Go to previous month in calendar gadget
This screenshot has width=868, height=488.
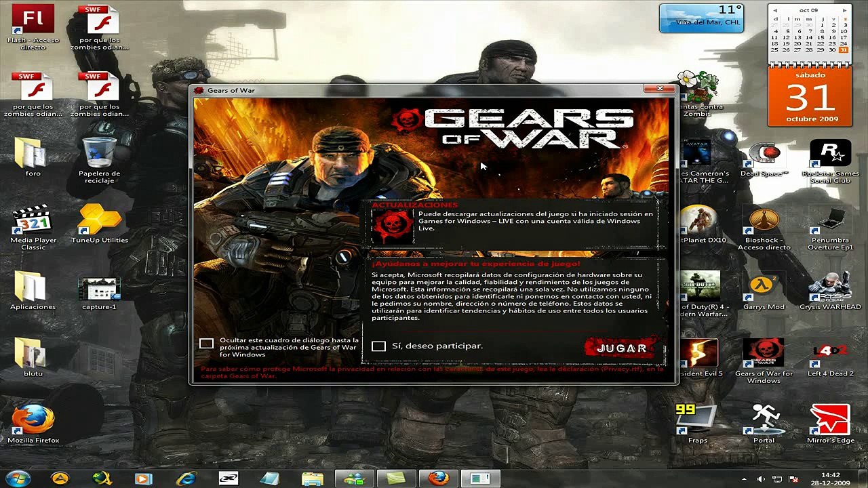[774, 10]
